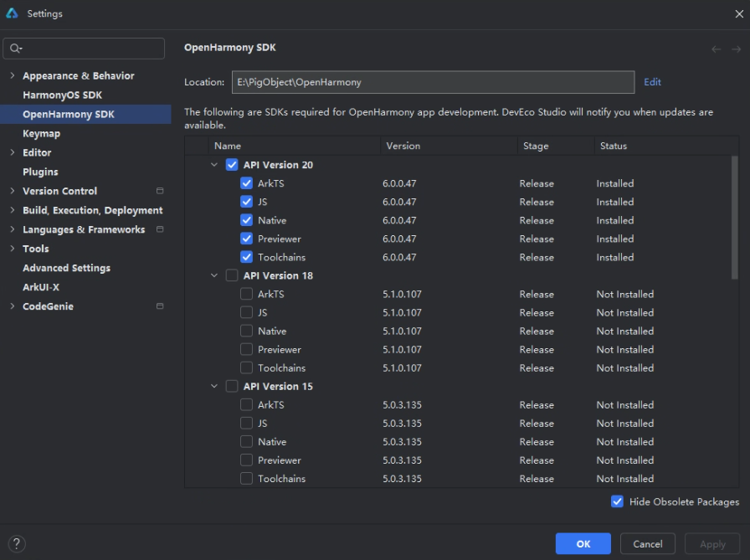The width and height of the screenshot is (750, 560).
Task: Click project-level icon beside Version Control
Action: (x=160, y=191)
